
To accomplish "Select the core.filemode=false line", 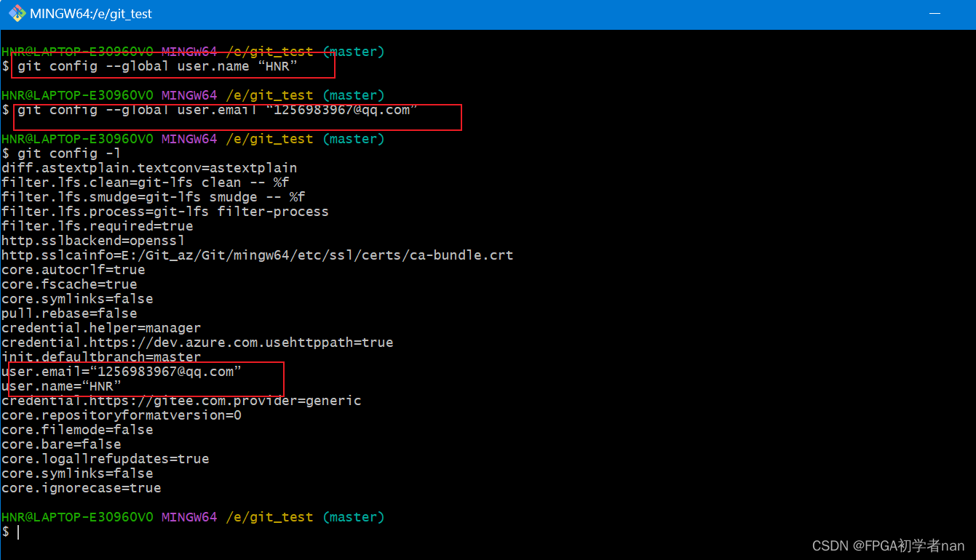I will pos(77,430).
